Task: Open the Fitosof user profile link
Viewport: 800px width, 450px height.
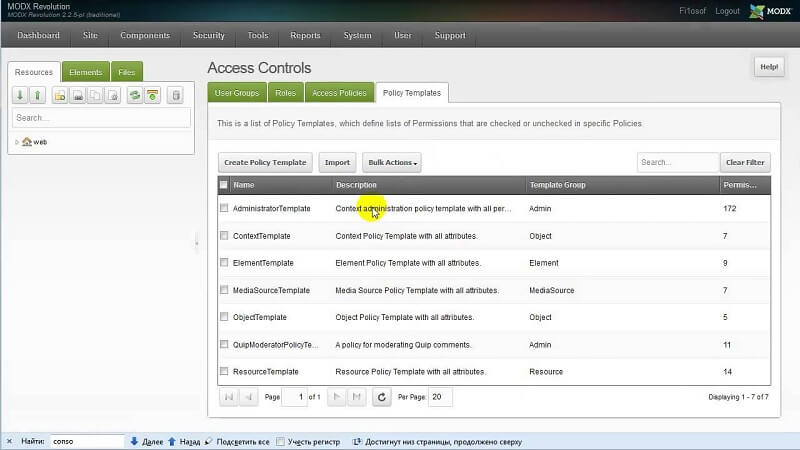Action: (692, 11)
